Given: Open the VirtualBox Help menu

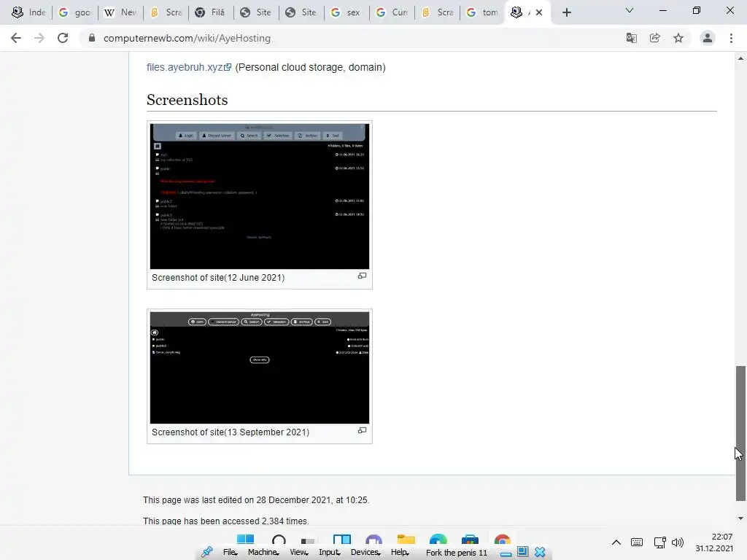Looking at the screenshot, I should click(400, 552).
